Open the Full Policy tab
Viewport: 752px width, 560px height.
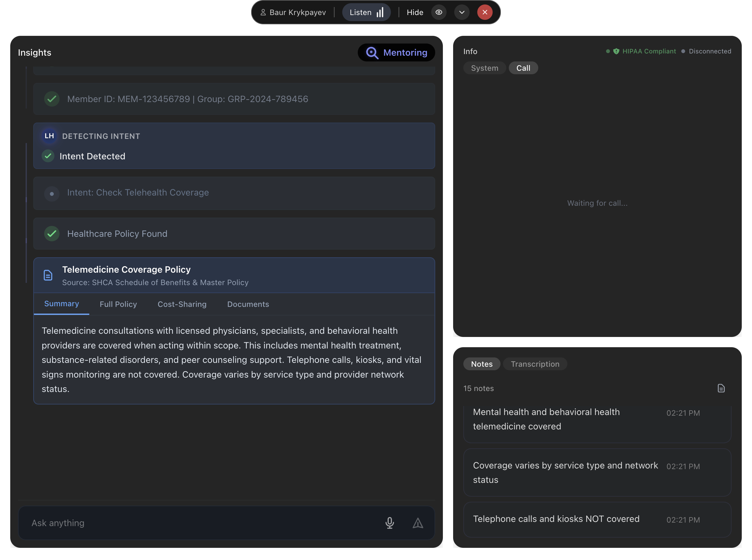pos(118,304)
